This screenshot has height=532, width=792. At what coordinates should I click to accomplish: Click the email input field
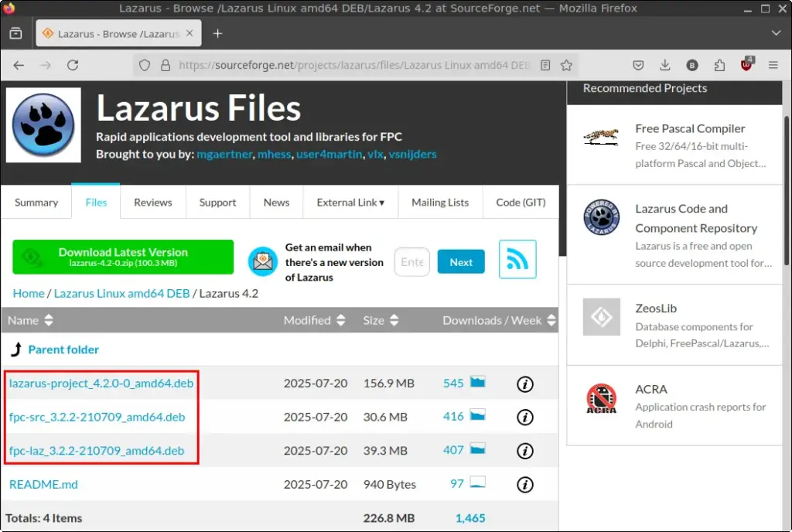412,262
